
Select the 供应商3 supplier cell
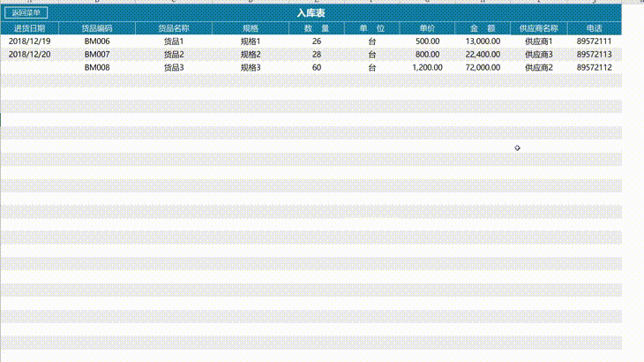(538, 55)
